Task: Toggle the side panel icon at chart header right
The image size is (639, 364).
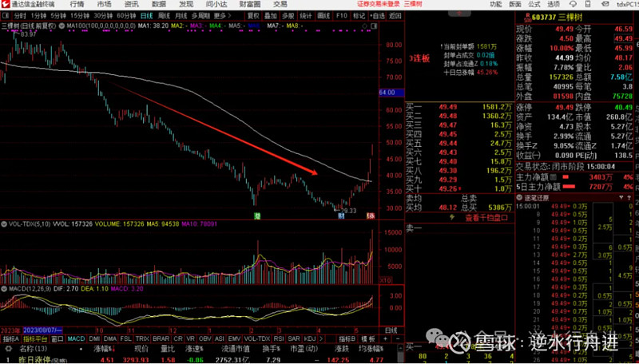Action: pyautogui.click(x=374, y=26)
